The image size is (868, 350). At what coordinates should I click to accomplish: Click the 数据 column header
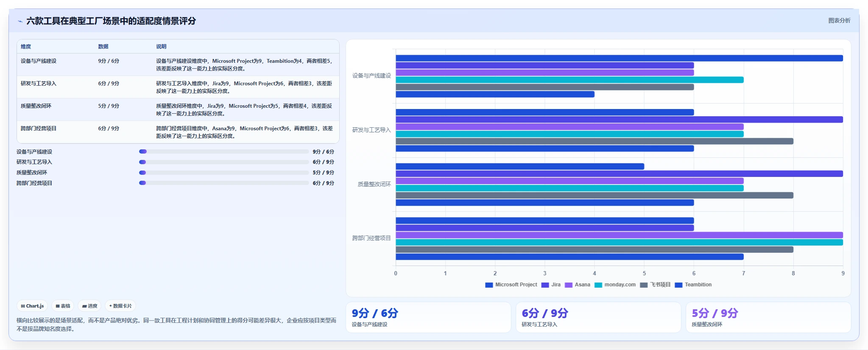click(103, 47)
